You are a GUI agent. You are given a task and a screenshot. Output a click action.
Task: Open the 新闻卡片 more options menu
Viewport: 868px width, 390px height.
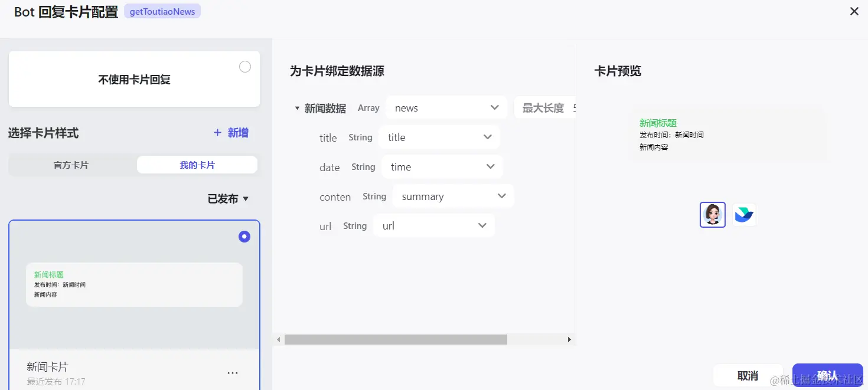pyautogui.click(x=233, y=373)
